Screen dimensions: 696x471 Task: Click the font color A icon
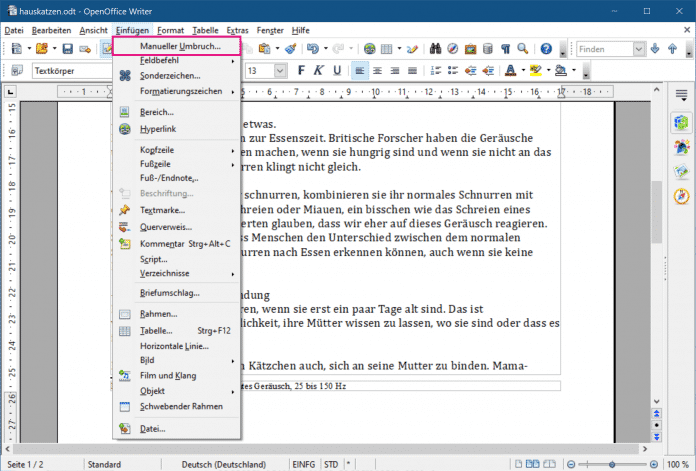(509, 71)
